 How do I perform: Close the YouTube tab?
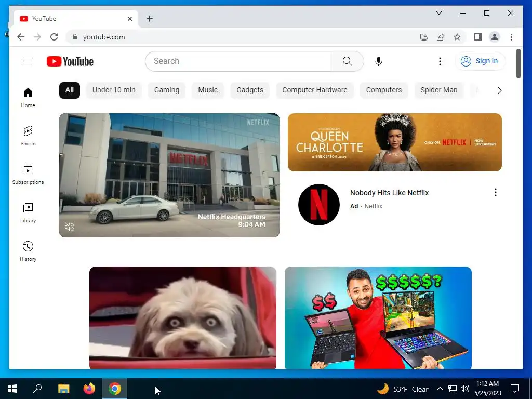(x=129, y=19)
